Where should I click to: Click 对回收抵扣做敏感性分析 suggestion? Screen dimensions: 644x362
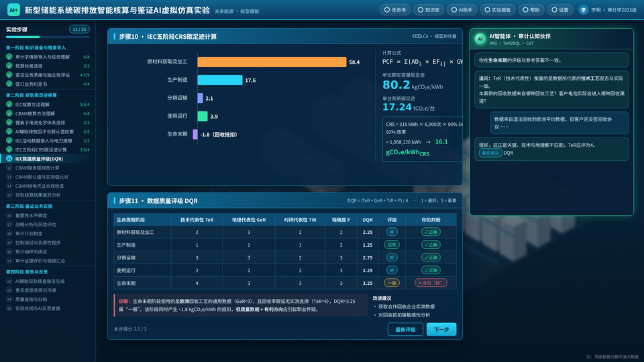coord(403,315)
